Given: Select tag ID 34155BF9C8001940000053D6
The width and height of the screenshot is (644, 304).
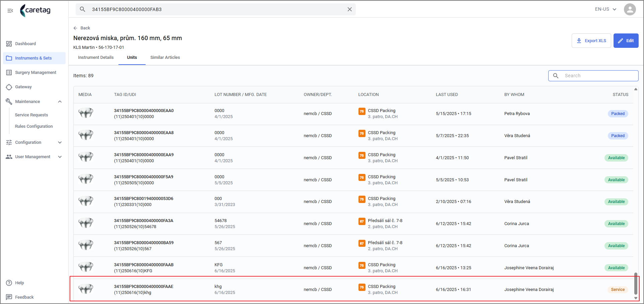Looking at the screenshot, I should coord(144,199).
